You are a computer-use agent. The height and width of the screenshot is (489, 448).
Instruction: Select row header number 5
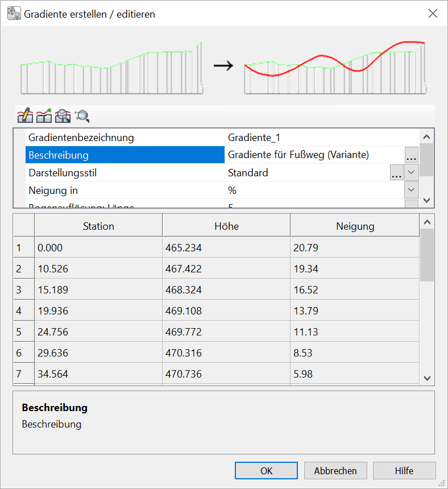pos(19,332)
